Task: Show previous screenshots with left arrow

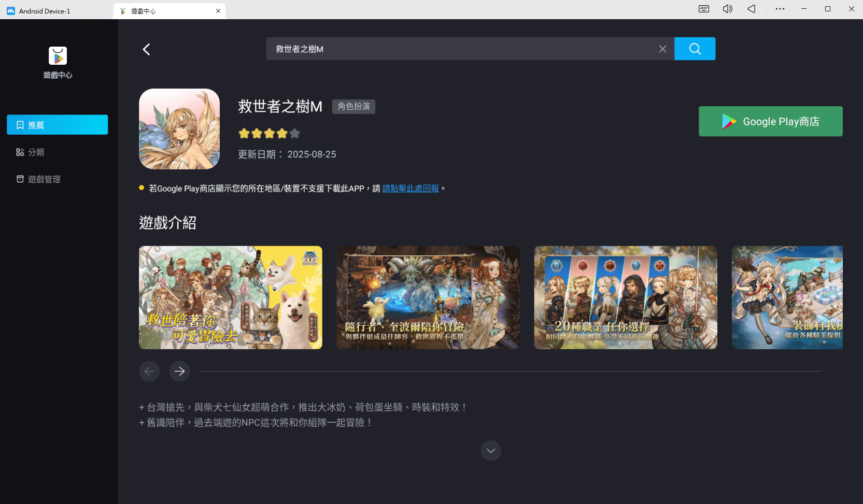Action: coord(149,371)
